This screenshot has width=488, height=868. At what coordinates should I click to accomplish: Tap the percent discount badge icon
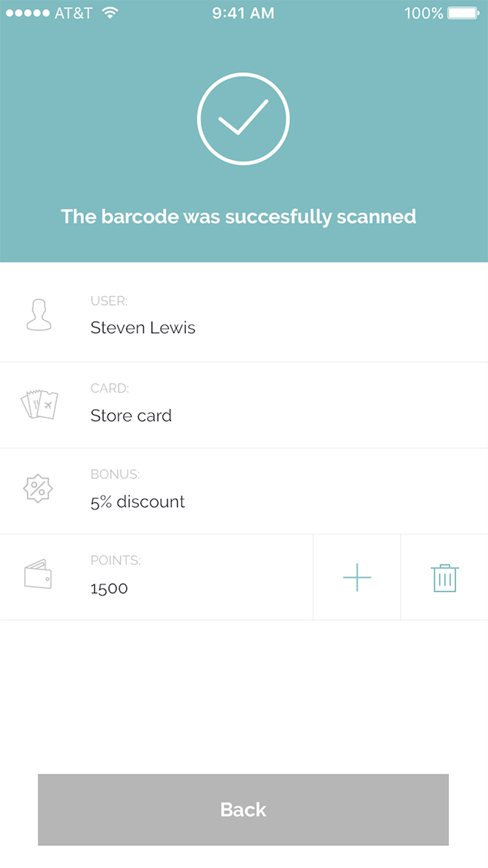click(38, 489)
